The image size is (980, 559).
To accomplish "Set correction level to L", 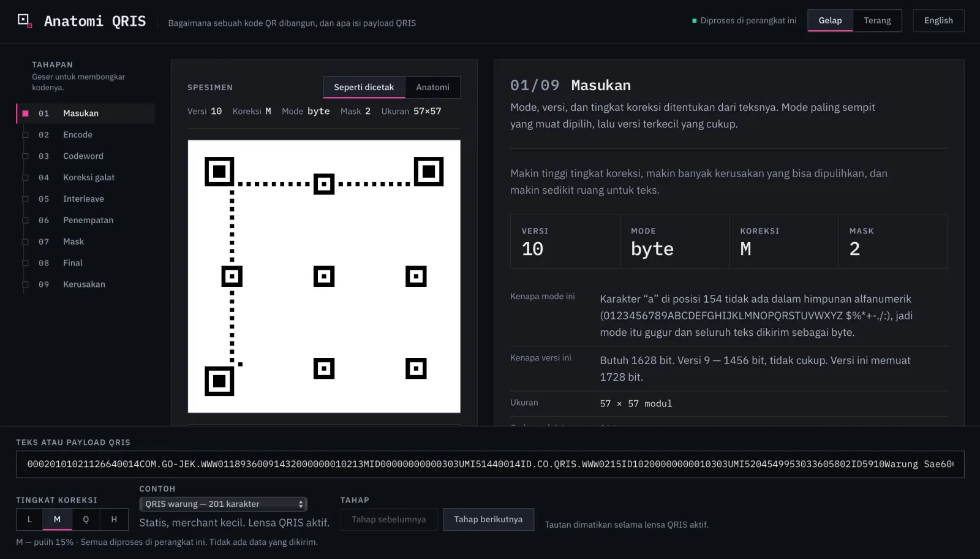I will coord(29,519).
